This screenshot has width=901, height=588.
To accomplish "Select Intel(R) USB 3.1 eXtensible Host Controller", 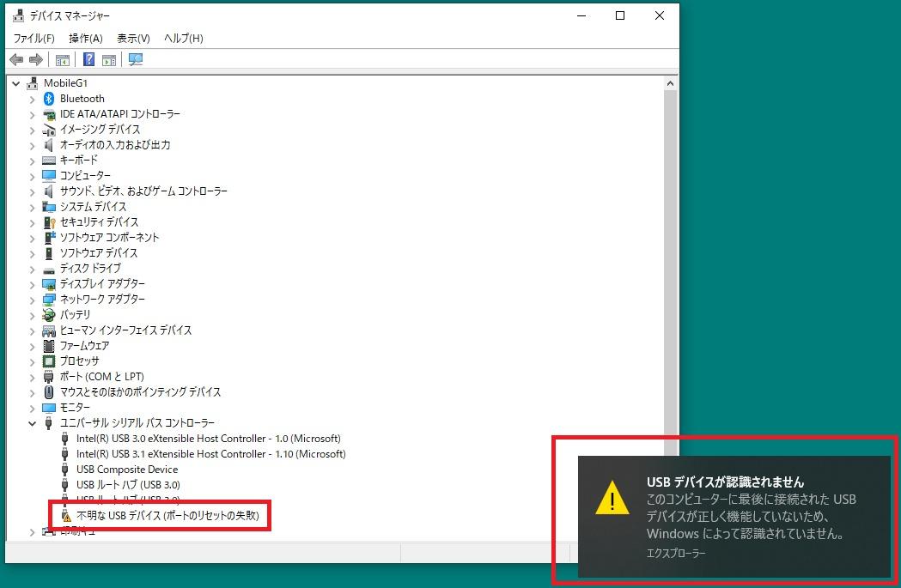I will click(211, 453).
